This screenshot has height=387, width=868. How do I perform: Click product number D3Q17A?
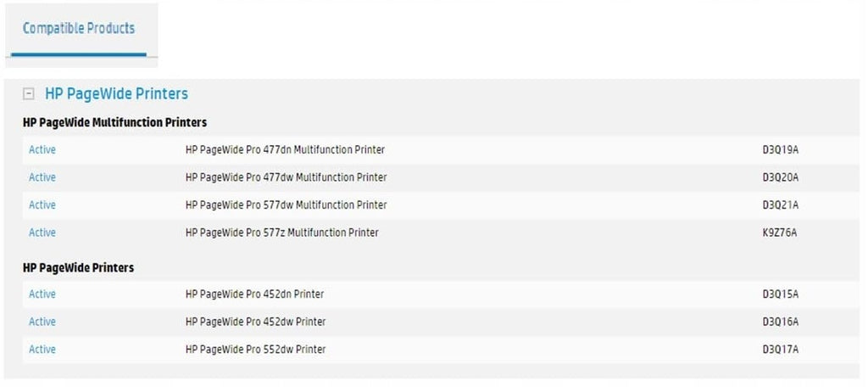[x=781, y=350]
